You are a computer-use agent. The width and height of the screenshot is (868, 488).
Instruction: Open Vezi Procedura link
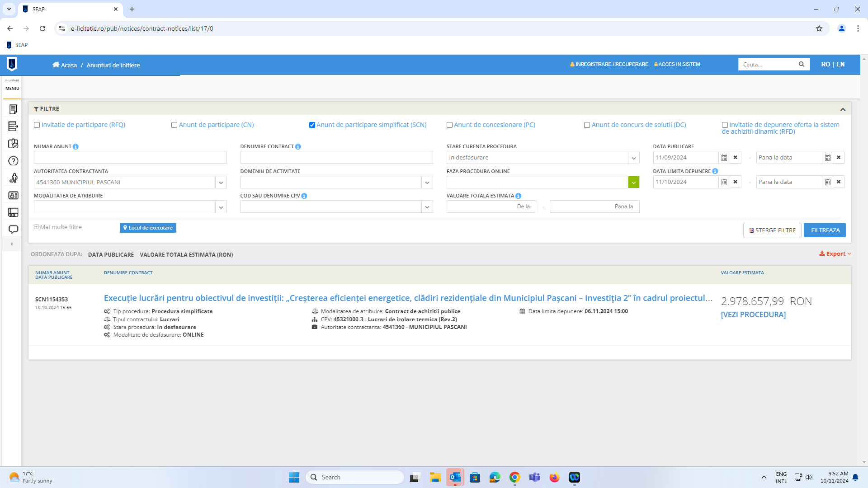(x=753, y=314)
